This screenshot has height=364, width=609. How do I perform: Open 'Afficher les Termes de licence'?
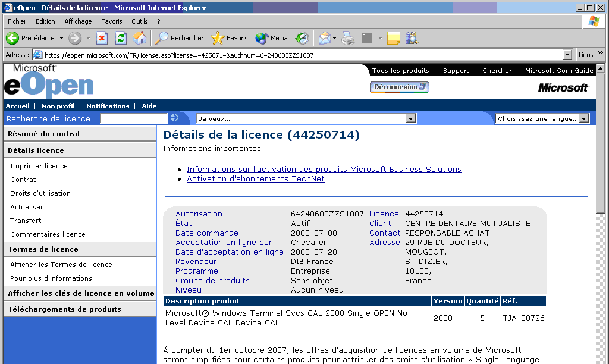[x=61, y=265]
